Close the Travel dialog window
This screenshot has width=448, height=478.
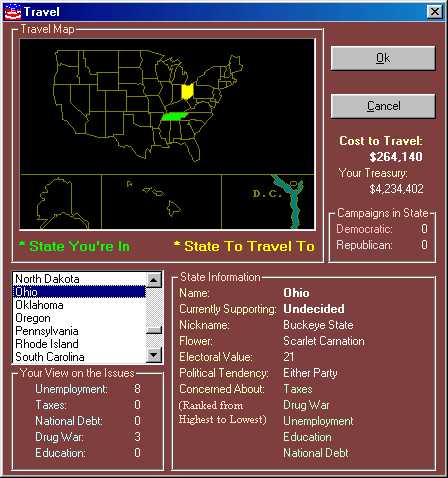435,12
